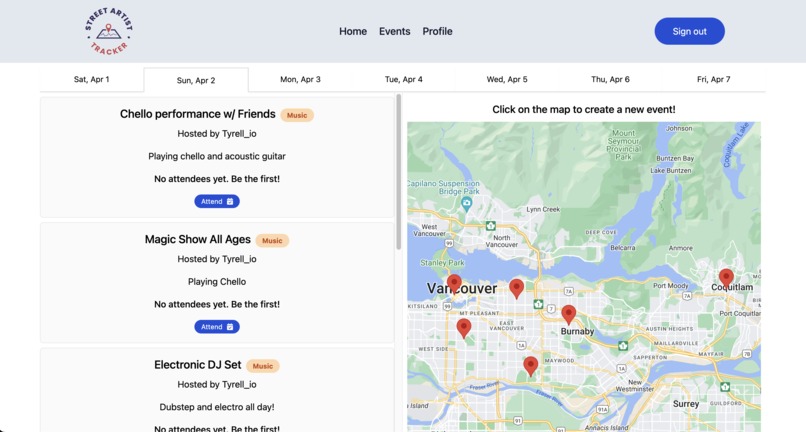Click the Port Moody label on the map
The height and width of the screenshot is (432, 806).
click(x=670, y=285)
